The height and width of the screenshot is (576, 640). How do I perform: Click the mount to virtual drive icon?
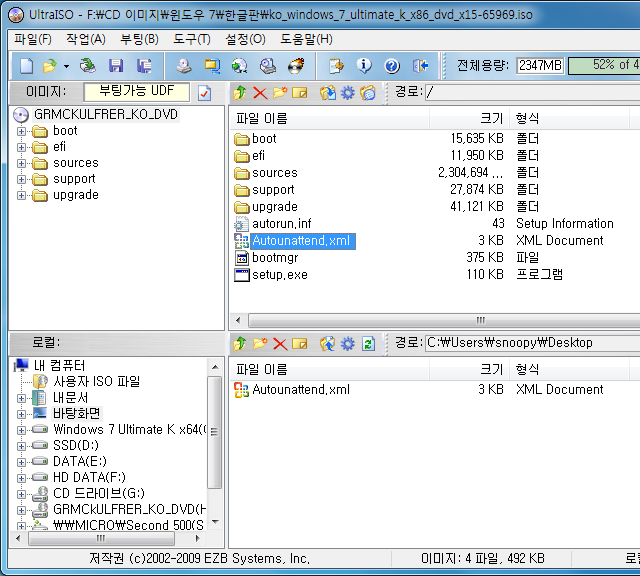coord(268,65)
